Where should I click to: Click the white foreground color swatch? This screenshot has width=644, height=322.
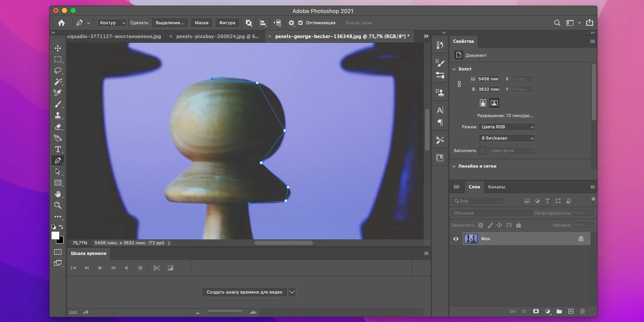pyautogui.click(x=55, y=235)
